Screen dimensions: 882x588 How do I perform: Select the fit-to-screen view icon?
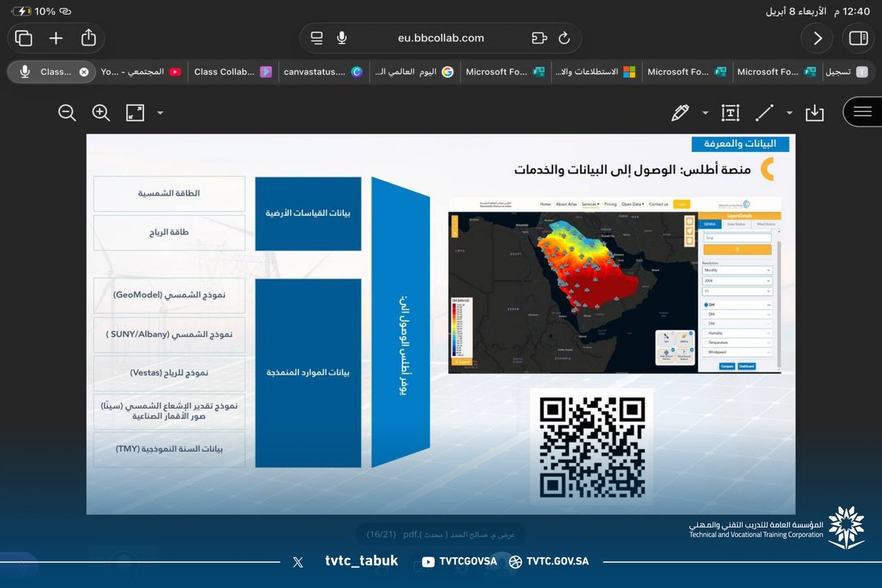click(135, 112)
